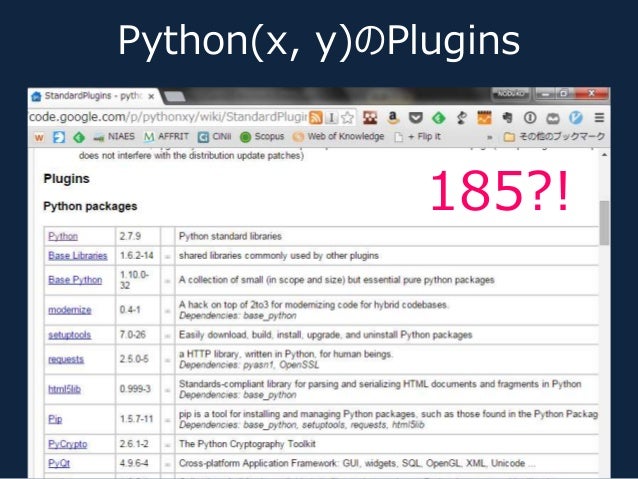
Task: Open the PyQt package link
Action: pyautogui.click(x=59, y=463)
